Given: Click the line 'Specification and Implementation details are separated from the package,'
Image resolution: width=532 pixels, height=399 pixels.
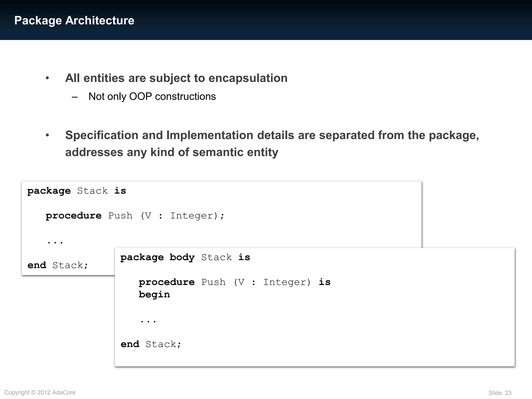Looking at the screenshot, I should (x=272, y=135).
